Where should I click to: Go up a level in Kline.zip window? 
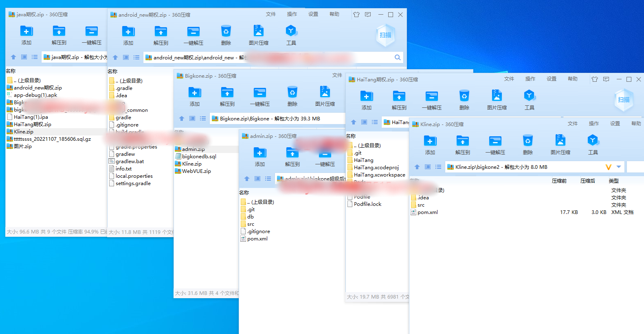pyautogui.click(x=417, y=167)
